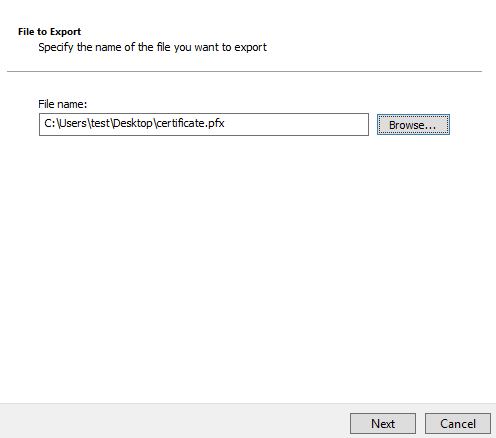The image size is (496, 438).
Task: Click the "Specify the name of the file" subtitle
Action: pyautogui.click(x=152, y=47)
